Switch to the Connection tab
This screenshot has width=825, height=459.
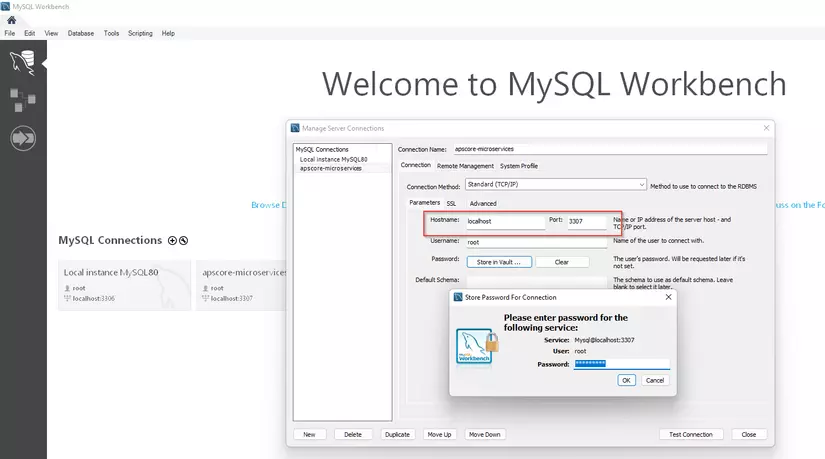tap(416, 165)
